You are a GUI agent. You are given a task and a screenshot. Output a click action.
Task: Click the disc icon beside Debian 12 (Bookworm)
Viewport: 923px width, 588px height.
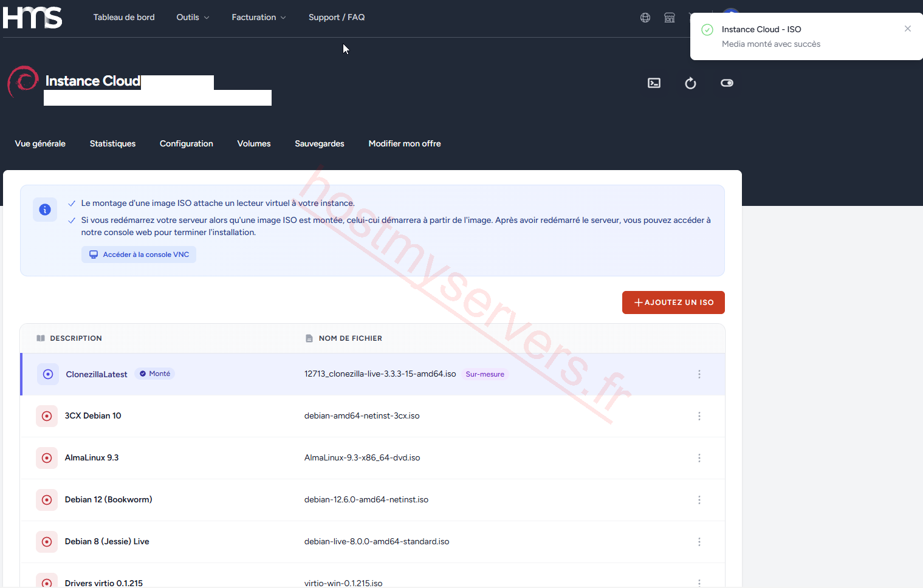click(47, 500)
